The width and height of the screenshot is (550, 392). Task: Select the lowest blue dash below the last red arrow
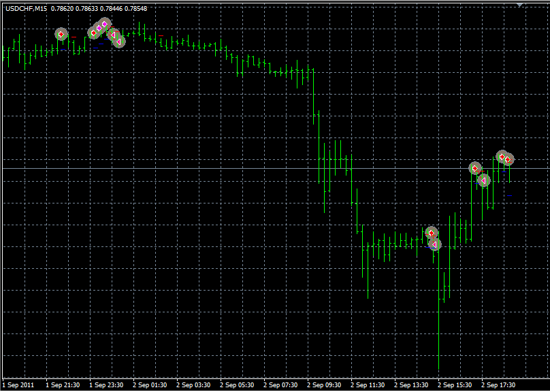[509, 195]
